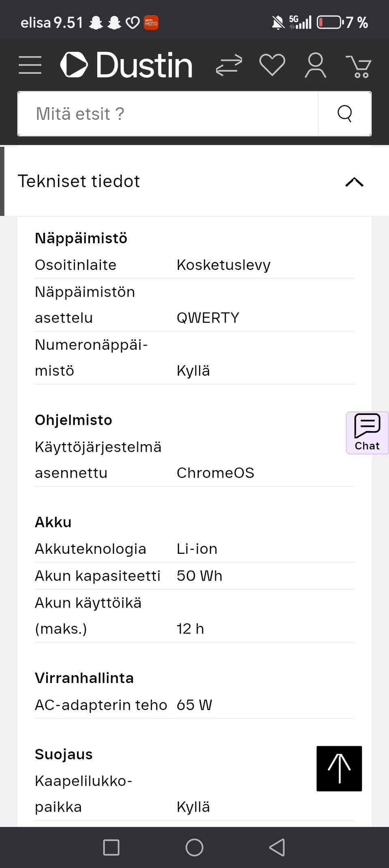Tap the battery indicator in status bar
The width and height of the screenshot is (389, 868).
330,22
